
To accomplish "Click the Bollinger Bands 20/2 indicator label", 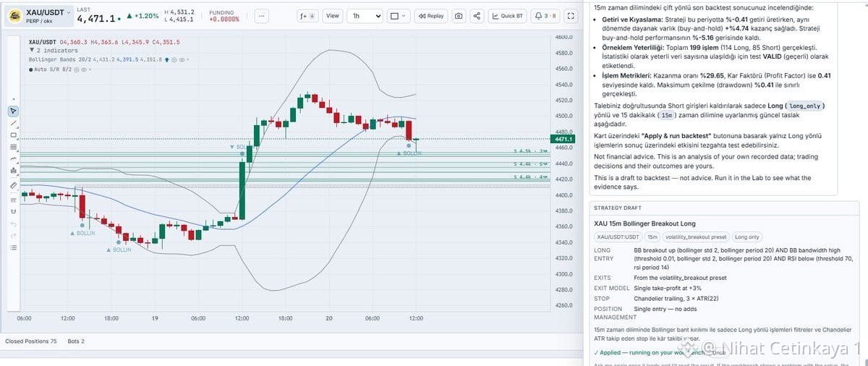I will click(61, 59).
